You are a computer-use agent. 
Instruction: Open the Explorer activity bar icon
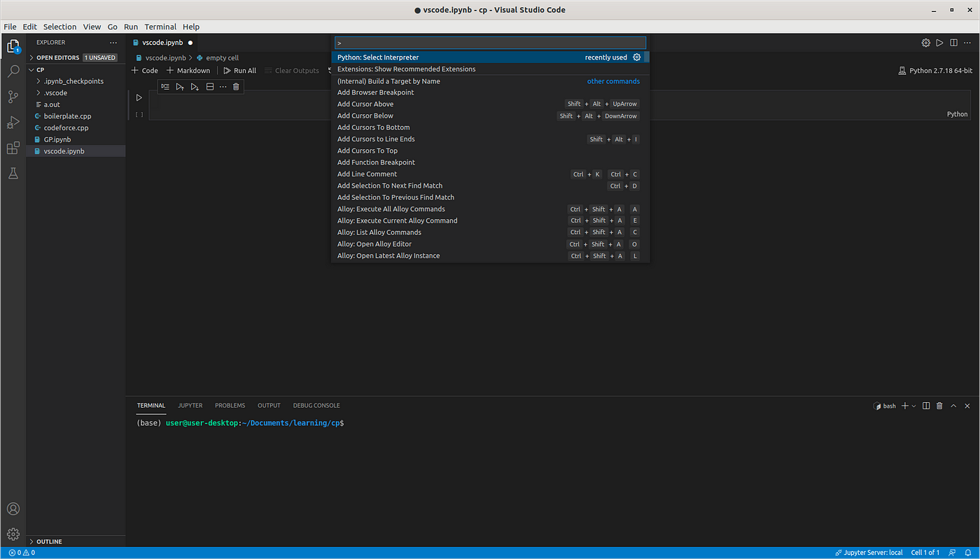click(13, 47)
